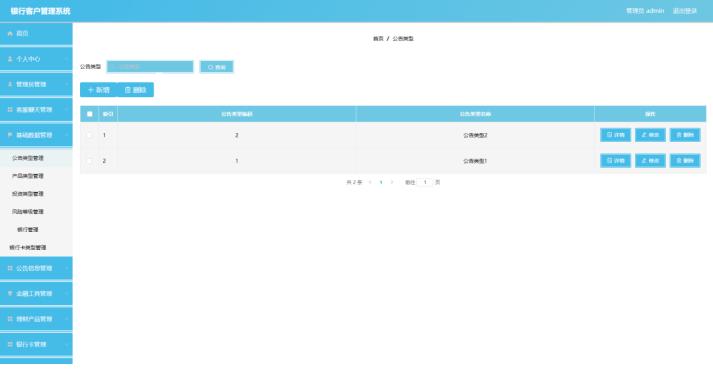Image resolution: width=713 pixels, height=373 pixels.
Task: Expand the 银行卡管理 menu arrow
Action: 66,344
